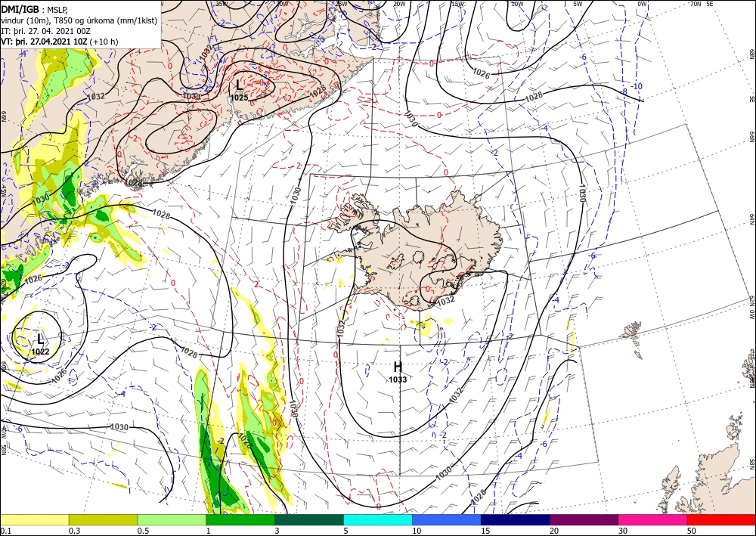The width and height of the screenshot is (756, 536).
Task: Click the dark green 3–5 legend swatch
Action: point(309,519)
